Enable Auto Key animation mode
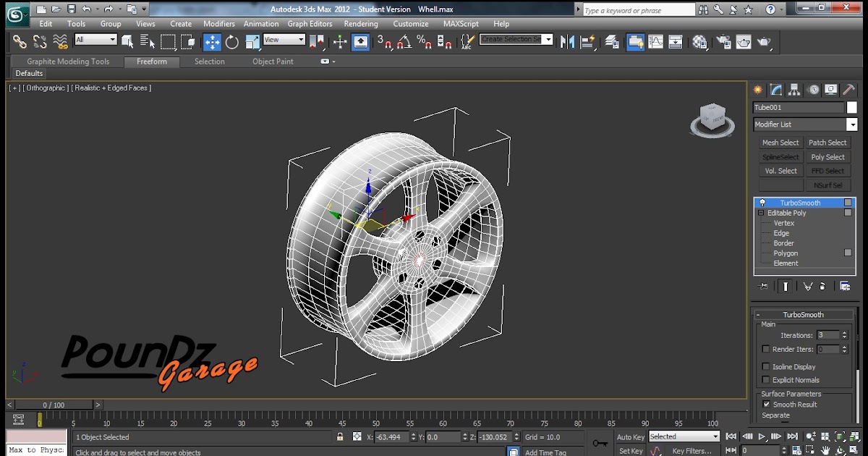This screenshot has height=456, width=868. pyautogui.click(x=629, y=436)
